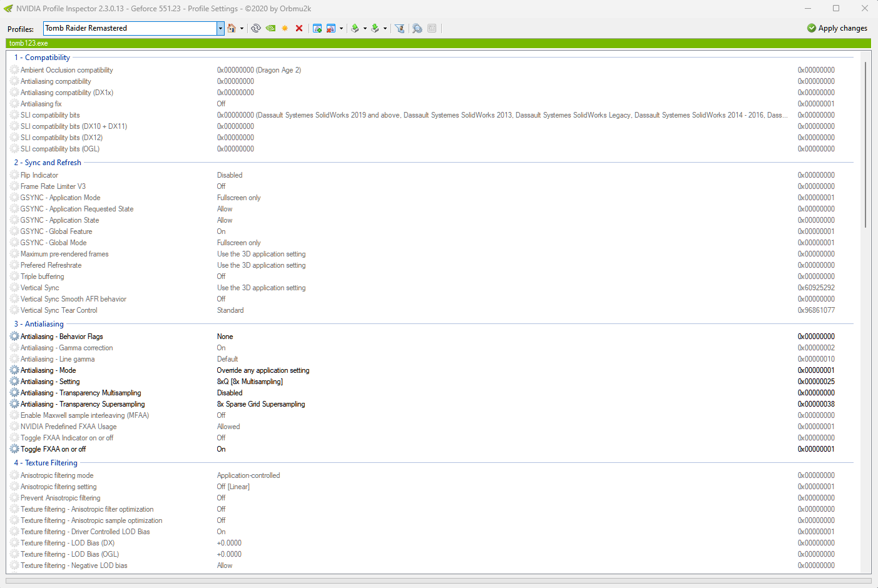Click the '2 - Sync and Refresh' section header
Screen dimensions: 878x588
tap(48, 163)
